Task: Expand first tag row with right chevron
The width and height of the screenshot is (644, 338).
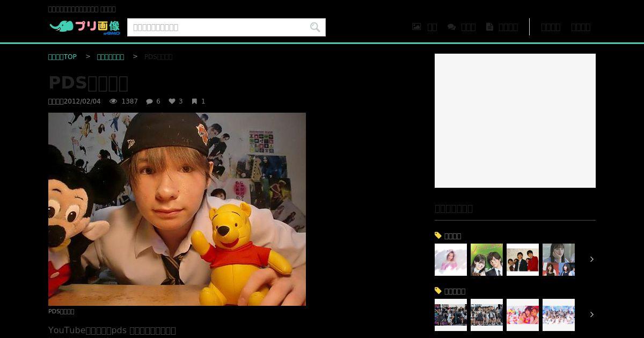Action: [591, 260]
